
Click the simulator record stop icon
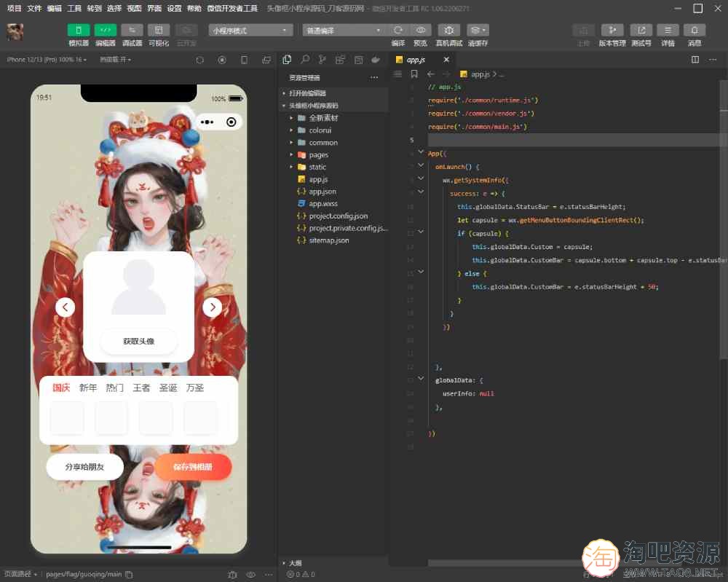pyautogui.click(x=222, y=60)
